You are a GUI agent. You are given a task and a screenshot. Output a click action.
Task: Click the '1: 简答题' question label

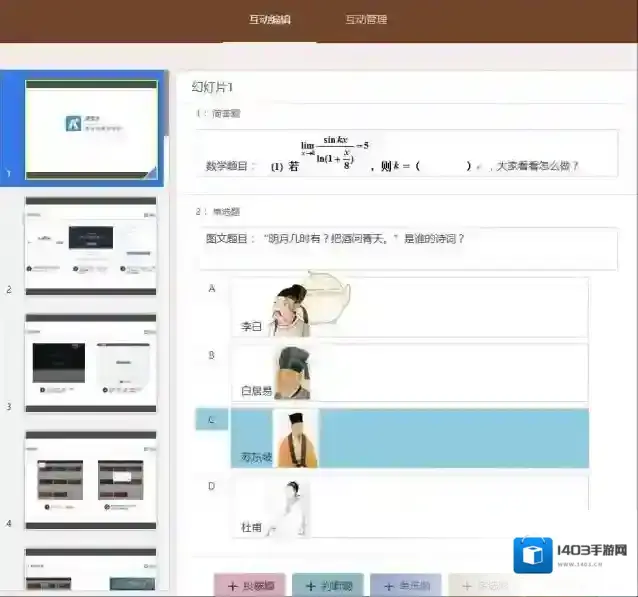click(x=218, y=114)
